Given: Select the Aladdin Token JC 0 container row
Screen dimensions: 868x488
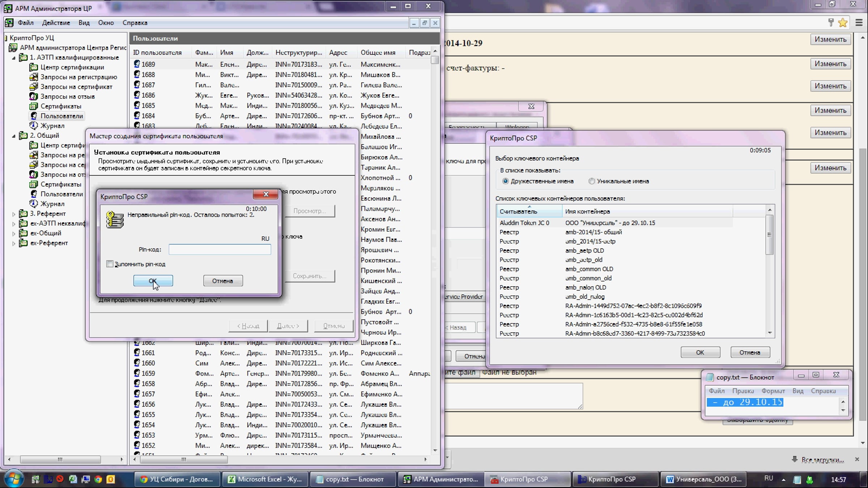Looking at the screenshot, I should pyautogui.click(x=615, y=223).
